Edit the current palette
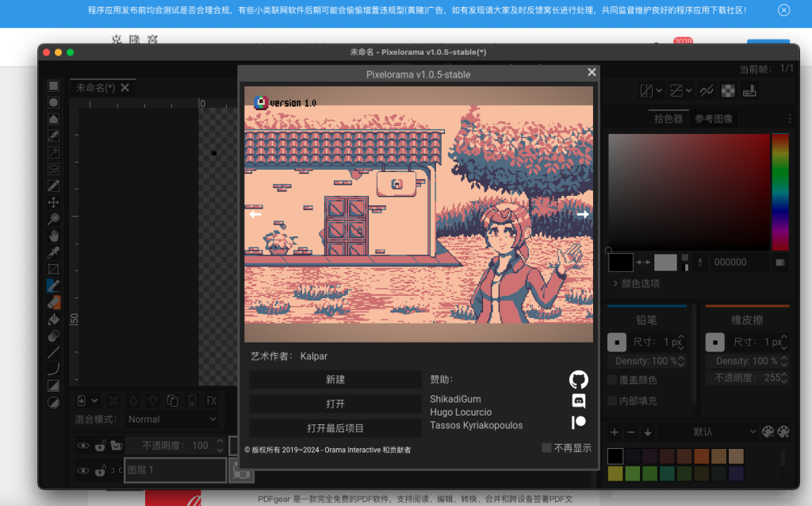Viewport: 812px width, 506px height. 768,432
